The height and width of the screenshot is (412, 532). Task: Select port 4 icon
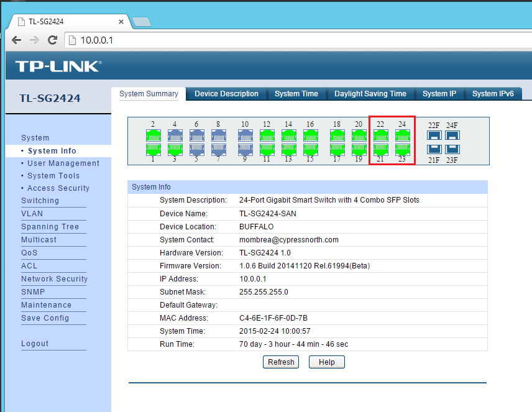click(x=175, y=135)
